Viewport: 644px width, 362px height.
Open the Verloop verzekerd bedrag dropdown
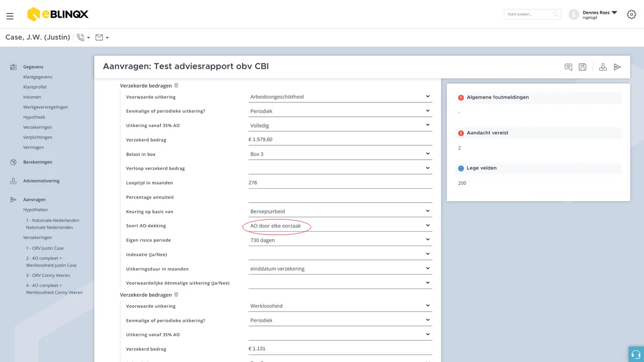[x=340, y=168]
